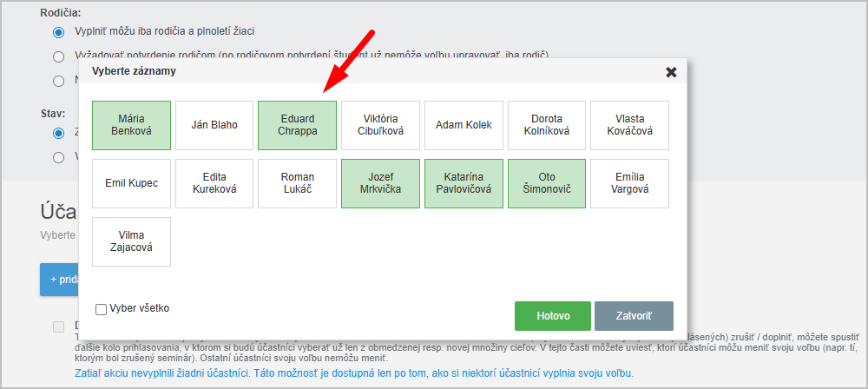Viewport: 868px width, 389px height.
Task: Pick Vlasta Kováčová tile
Action: [x=629, y=125]
